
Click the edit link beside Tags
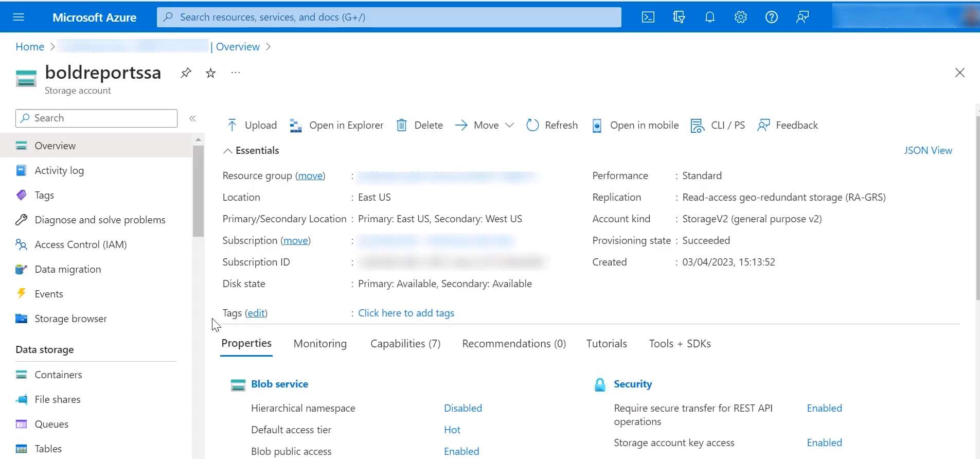tap(256, 313)
